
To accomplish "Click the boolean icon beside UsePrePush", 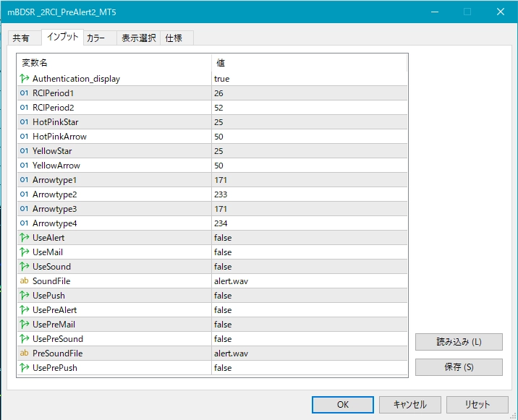I will coord(25,368).
